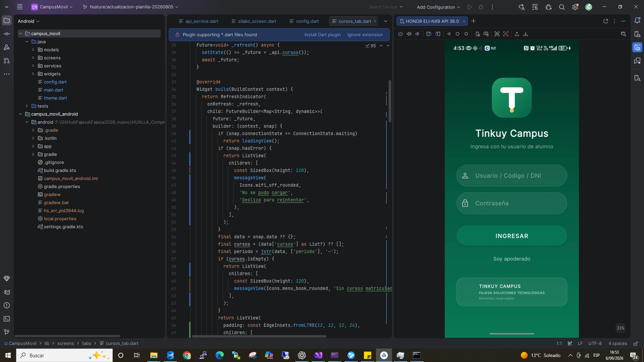644x362 pixels.
Task: Expand the widgets folder
Action: coord(33,74)
